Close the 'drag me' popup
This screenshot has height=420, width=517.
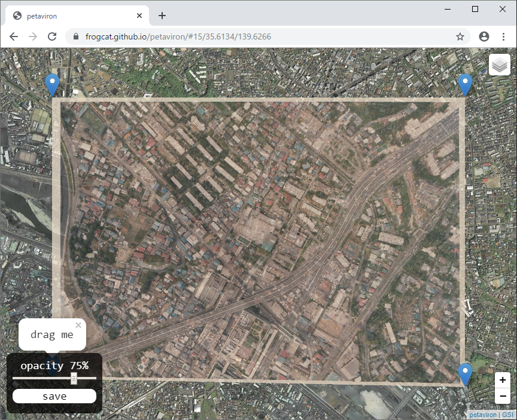[78, 325]
